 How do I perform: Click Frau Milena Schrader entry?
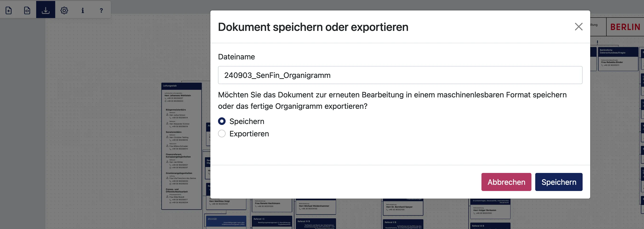click(x=178, y=146)
